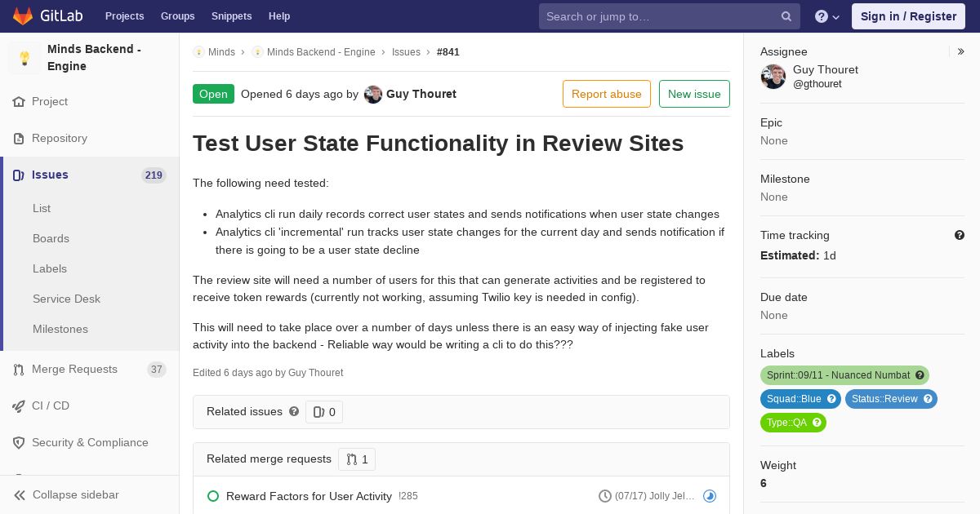The image size is (980, 514).
Task: Click the Squad::Blue label help icon
Action: click(831, 399)
